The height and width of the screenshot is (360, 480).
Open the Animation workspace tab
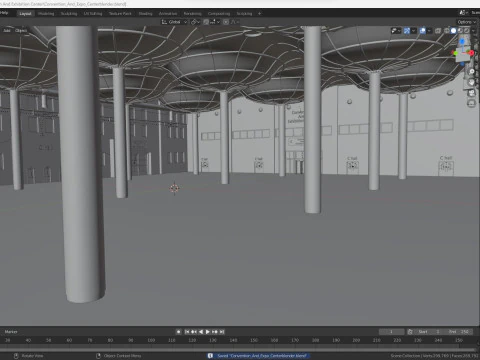tap(168, 14)
